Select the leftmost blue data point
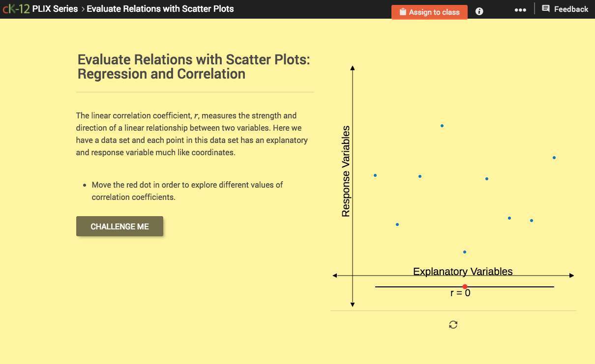Screen dimensions: 595x364 coord(375,175)
